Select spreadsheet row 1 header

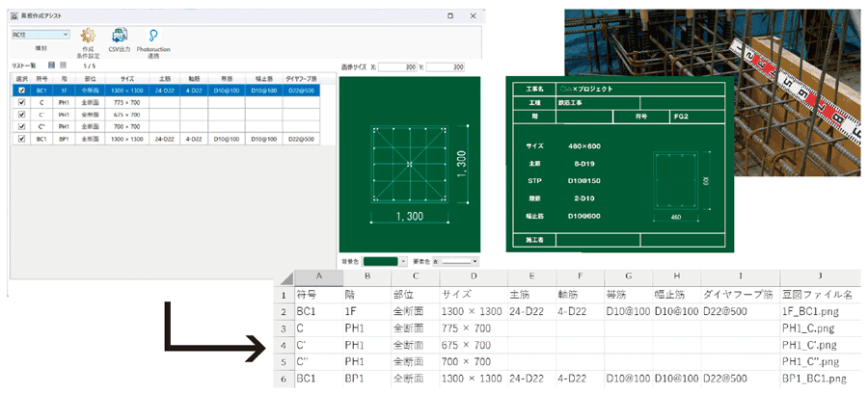[284, 295]
